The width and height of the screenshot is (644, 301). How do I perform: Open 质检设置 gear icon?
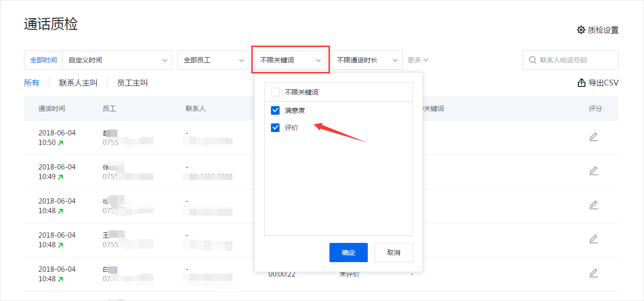[581, 30]
